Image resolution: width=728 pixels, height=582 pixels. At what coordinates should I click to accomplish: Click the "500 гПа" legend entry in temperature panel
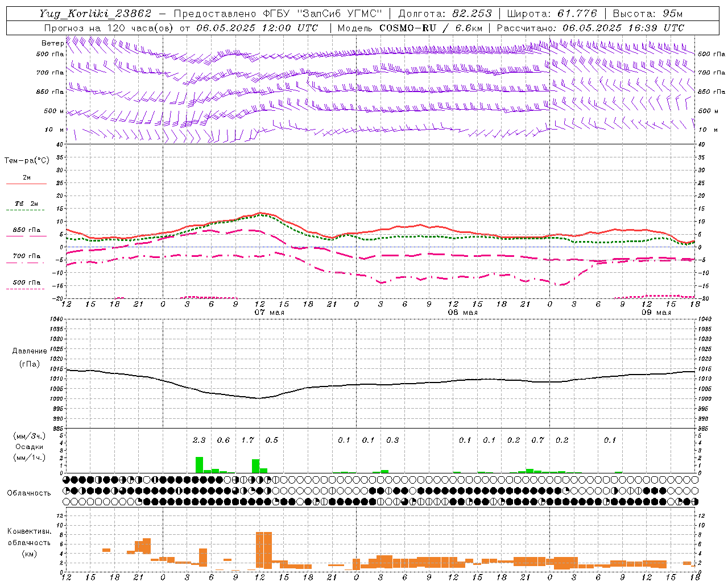pos(27,282)
